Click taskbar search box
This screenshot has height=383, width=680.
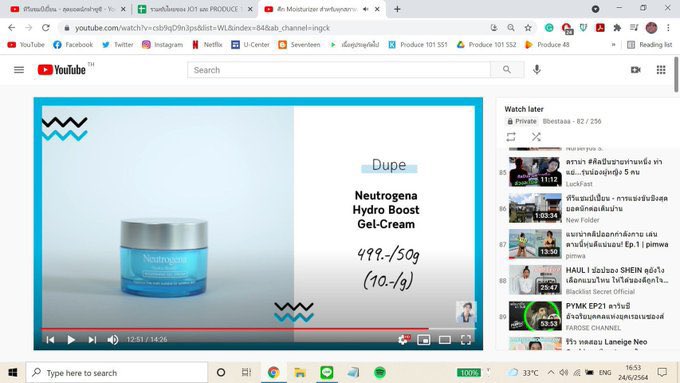click(x=117, y=373)
